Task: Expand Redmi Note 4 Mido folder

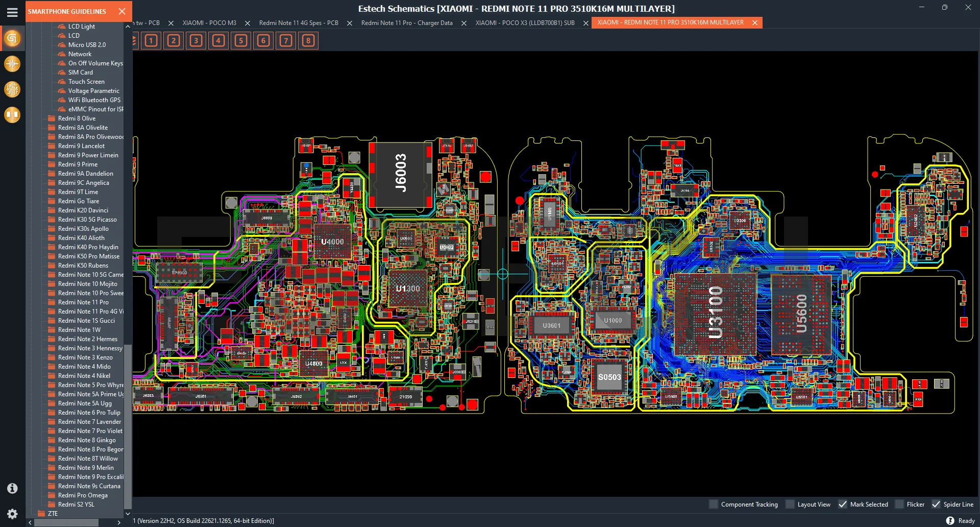Action: point(84,367)
